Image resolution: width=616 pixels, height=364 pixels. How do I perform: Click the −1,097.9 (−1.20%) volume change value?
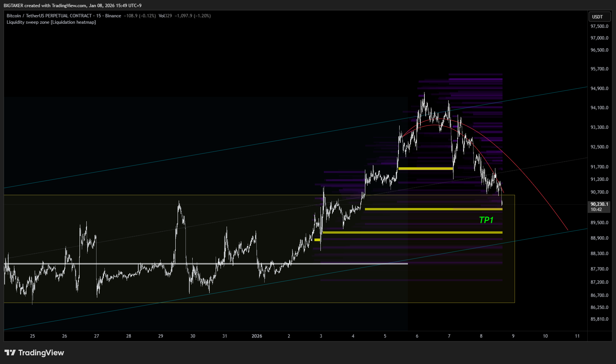(193, 16)
